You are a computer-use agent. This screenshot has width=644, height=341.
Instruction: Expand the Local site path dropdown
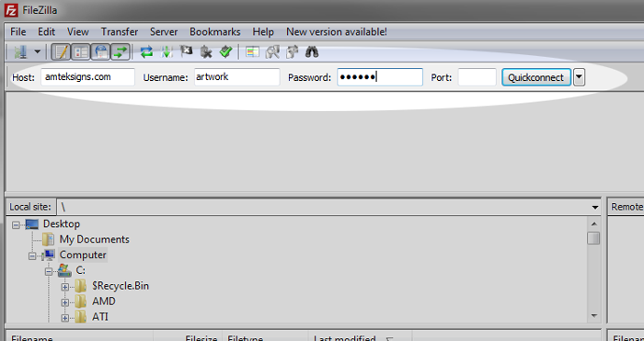coord(594,207)
